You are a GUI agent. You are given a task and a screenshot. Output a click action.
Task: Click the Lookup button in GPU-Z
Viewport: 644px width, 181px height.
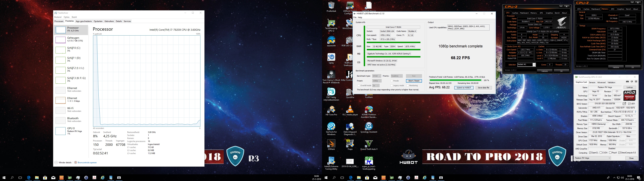click(630, 87)
